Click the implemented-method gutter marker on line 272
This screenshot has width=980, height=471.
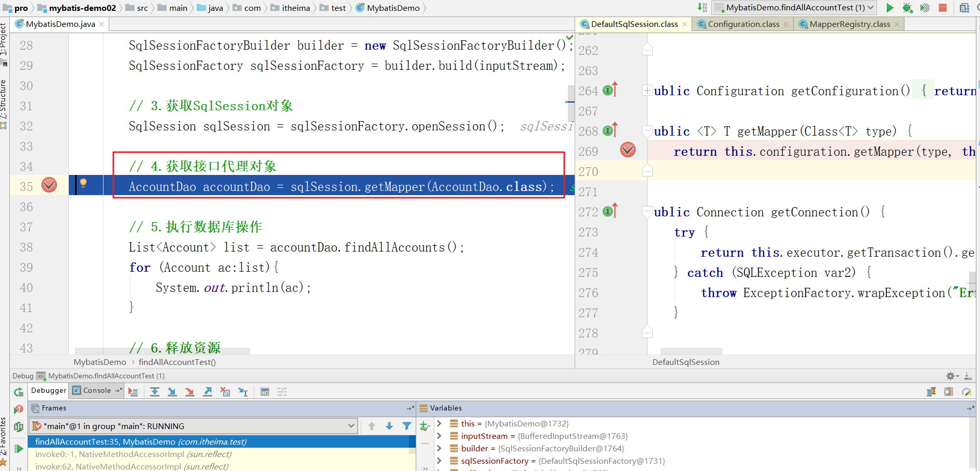point(611,211)
